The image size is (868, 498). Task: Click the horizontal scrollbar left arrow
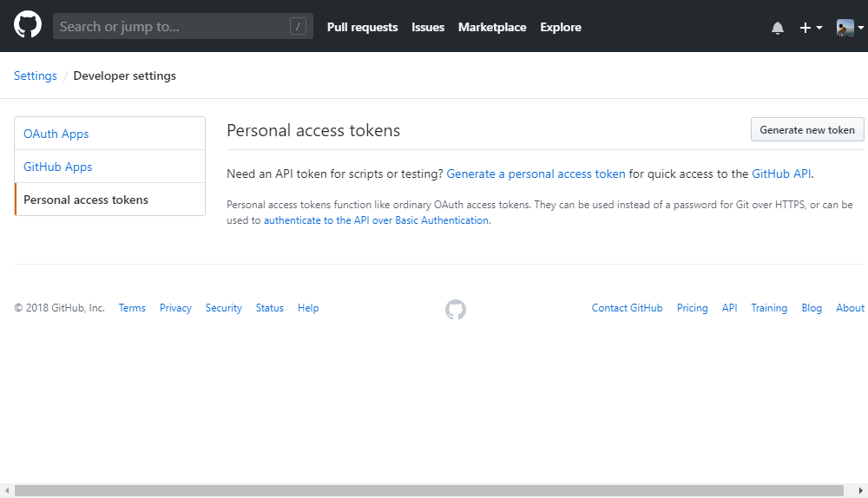(x=7, y=491)
